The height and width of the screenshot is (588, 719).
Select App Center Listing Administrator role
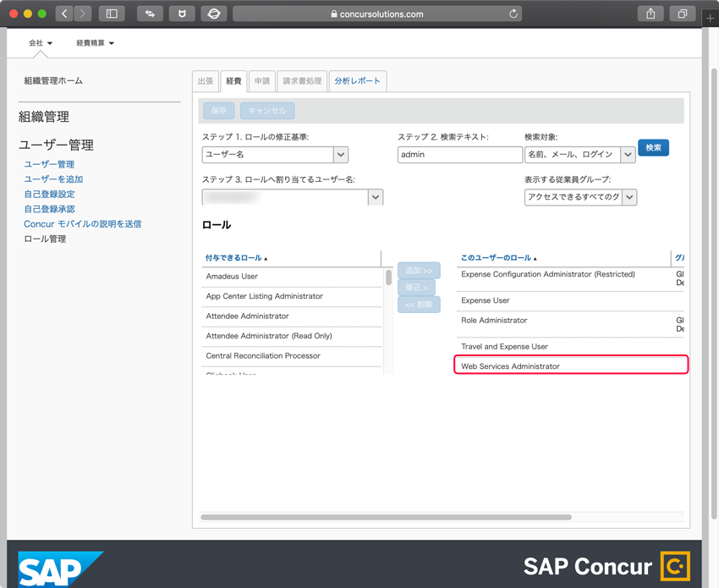(x=292, y=296)
